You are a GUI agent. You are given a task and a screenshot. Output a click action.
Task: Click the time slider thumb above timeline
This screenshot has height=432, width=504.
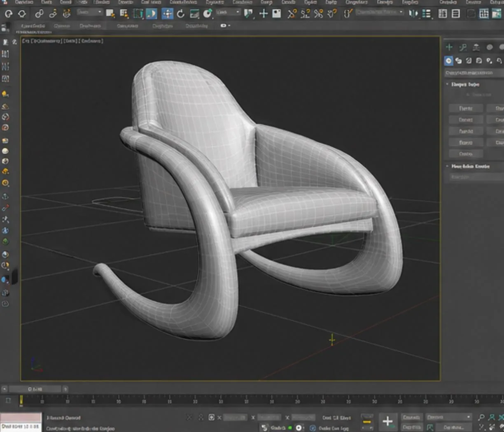[36, 389]
